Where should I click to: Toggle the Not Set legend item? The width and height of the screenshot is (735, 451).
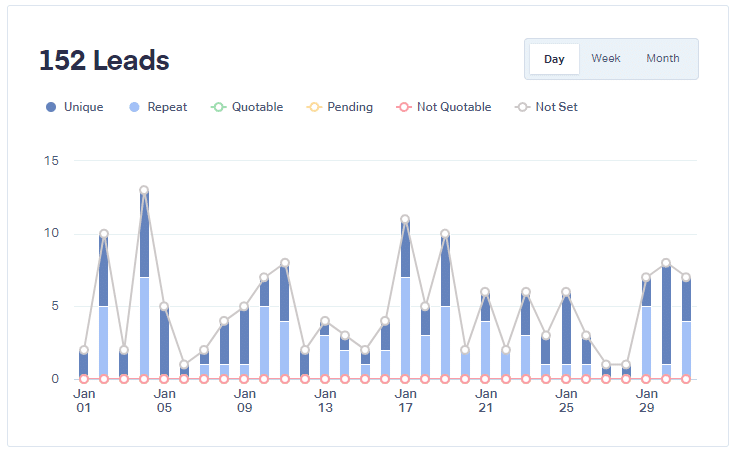pos(546,107)
